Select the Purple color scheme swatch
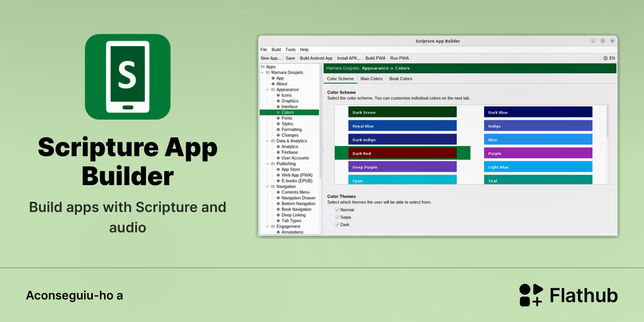 pyautogui.click(x=538, y=153)
